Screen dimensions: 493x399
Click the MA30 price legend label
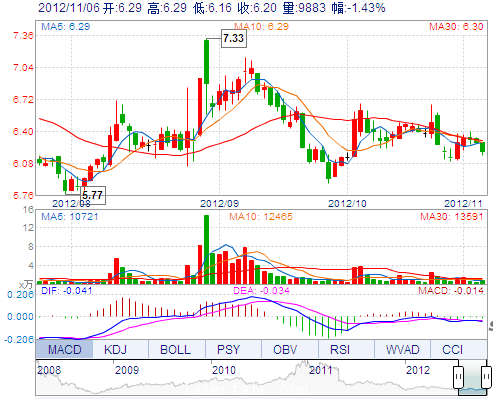[x=456, y=27]
